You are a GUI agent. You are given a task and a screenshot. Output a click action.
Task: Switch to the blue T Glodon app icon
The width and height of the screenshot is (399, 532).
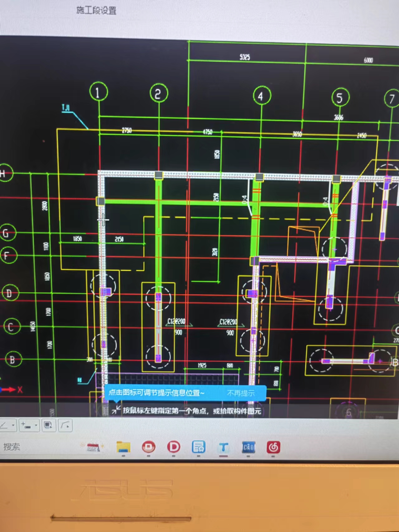pyautogui.click(x=224, y=447)
